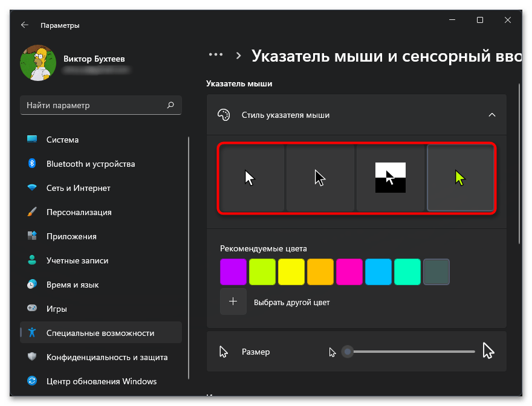
Task: Click the 'Игры' controller icon
Action: pyautogui.click(x=33, y=309)
